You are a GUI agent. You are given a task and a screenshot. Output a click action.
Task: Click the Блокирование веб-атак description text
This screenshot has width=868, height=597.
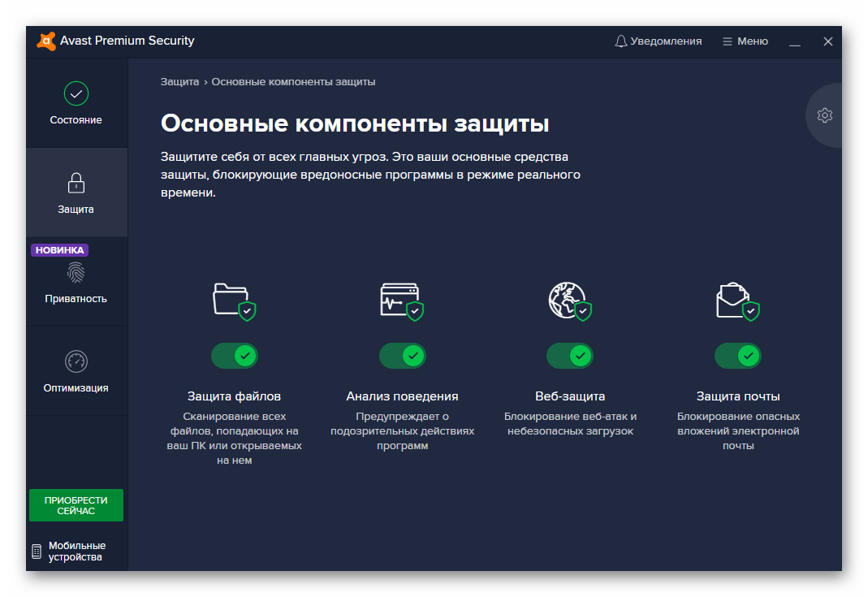tap(570, 424)
